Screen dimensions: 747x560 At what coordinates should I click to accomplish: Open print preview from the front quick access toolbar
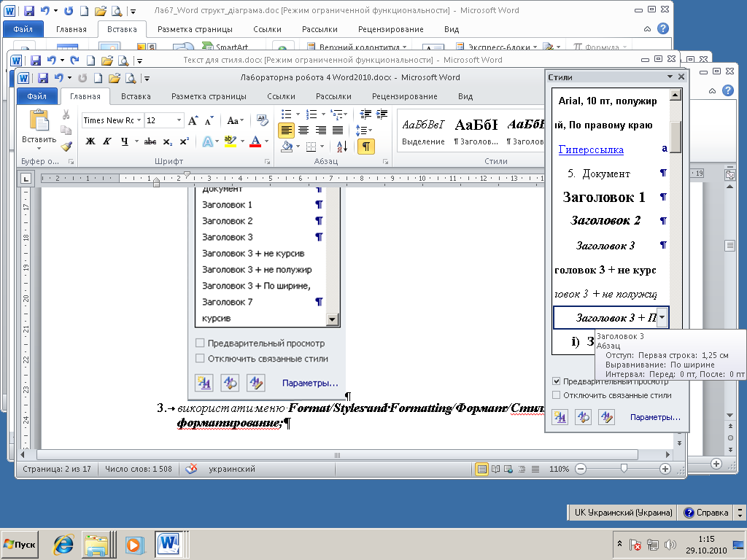click(130, 77)
